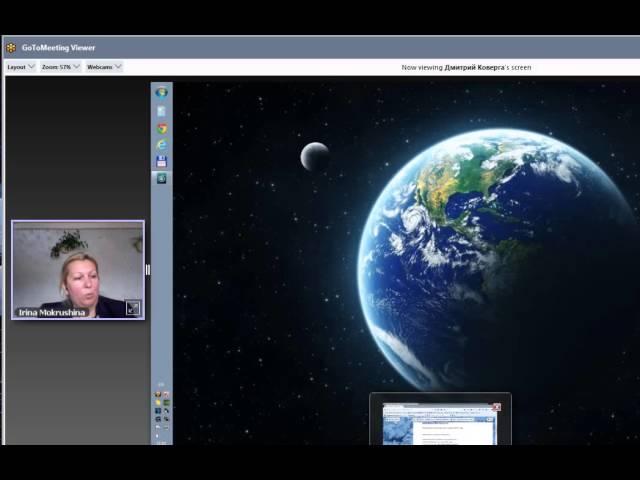
Task: Select the active highlighted app in the taskbar
Action: 161,178
